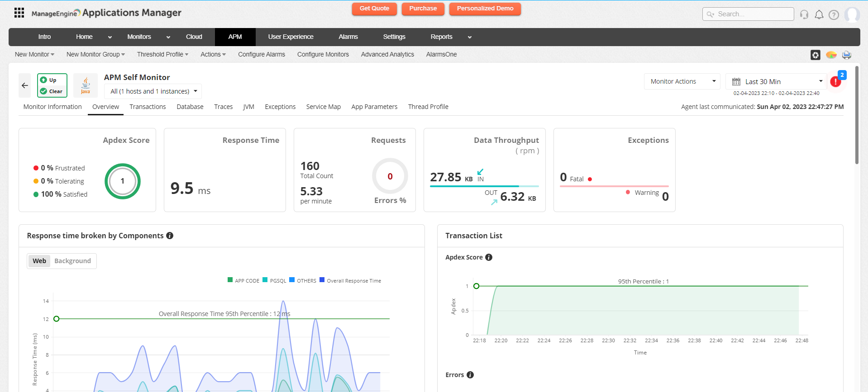Image resolution: width=868 pixels, height=392 pixels.
Task: Click the Get Quote button
Action: click(374, 9)
